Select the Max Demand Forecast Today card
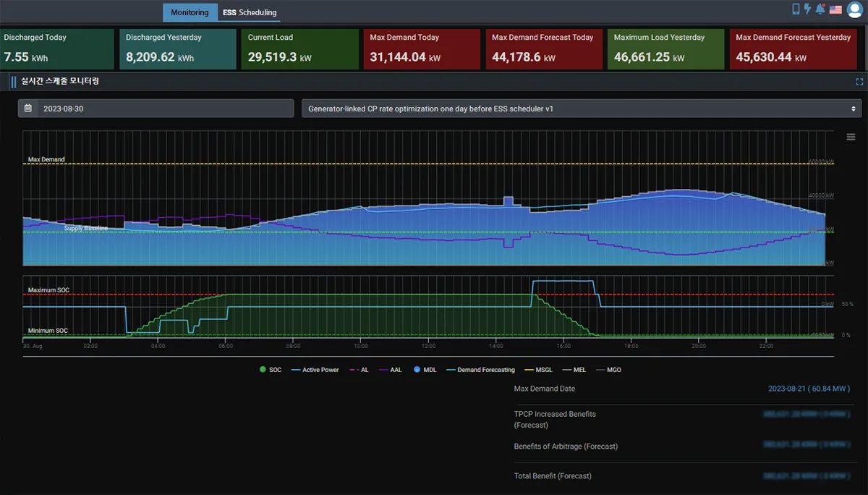 (x=544, y=49)
